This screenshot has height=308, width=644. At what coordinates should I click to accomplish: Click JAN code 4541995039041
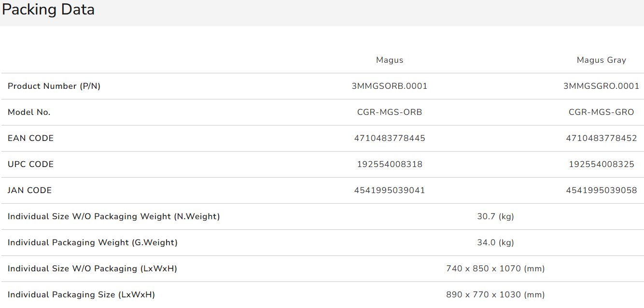coord(389,191)
